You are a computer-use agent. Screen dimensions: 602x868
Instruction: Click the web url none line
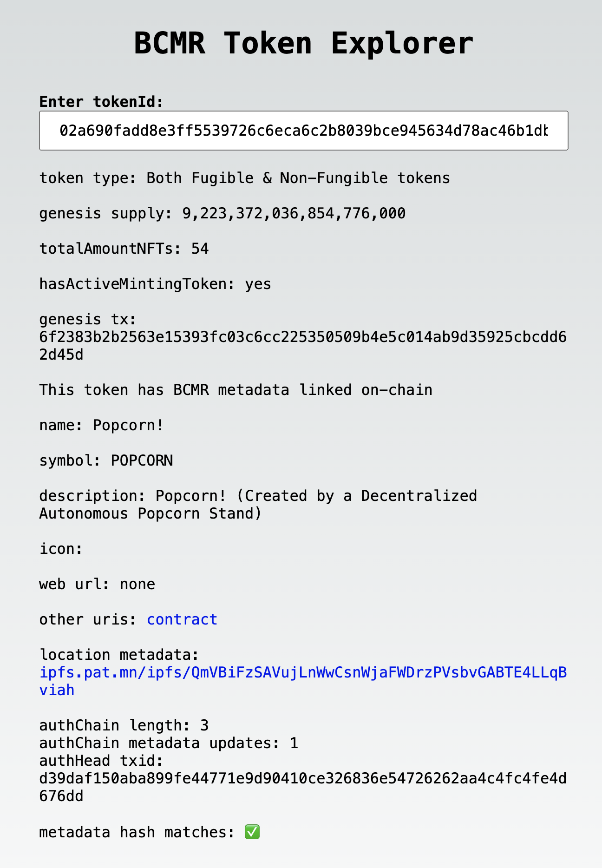click(x=97, y=584)
